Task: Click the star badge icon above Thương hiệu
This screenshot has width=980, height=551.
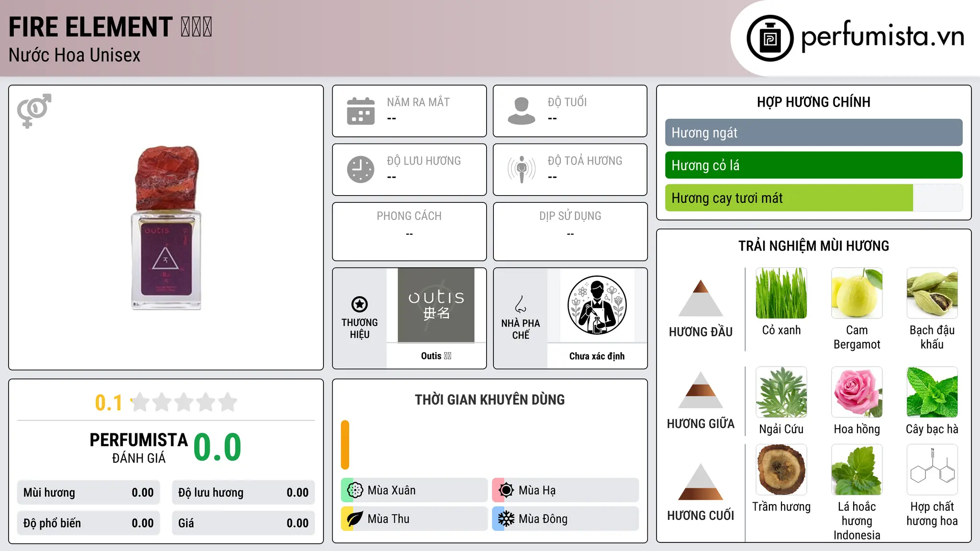Action: pos(359,304)
